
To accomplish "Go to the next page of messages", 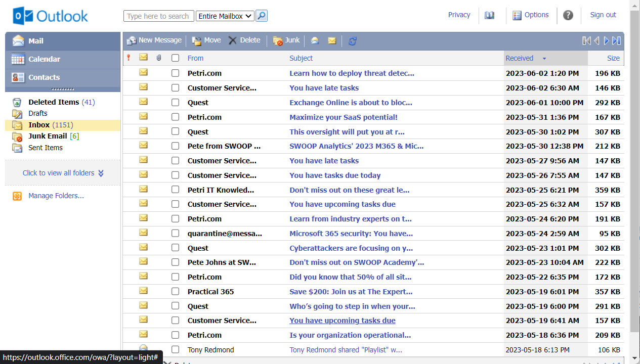I will pyautogui.click(x=607, y=41).
